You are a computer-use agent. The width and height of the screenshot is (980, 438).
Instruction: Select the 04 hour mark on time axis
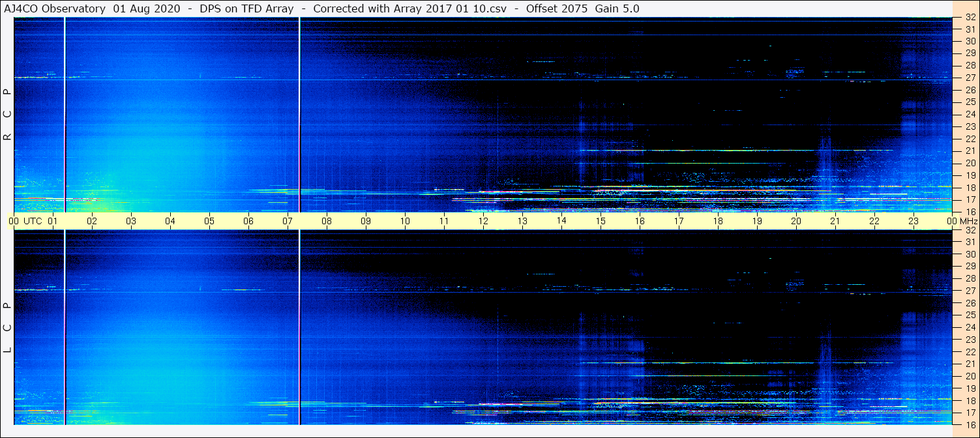click(170, 221)
